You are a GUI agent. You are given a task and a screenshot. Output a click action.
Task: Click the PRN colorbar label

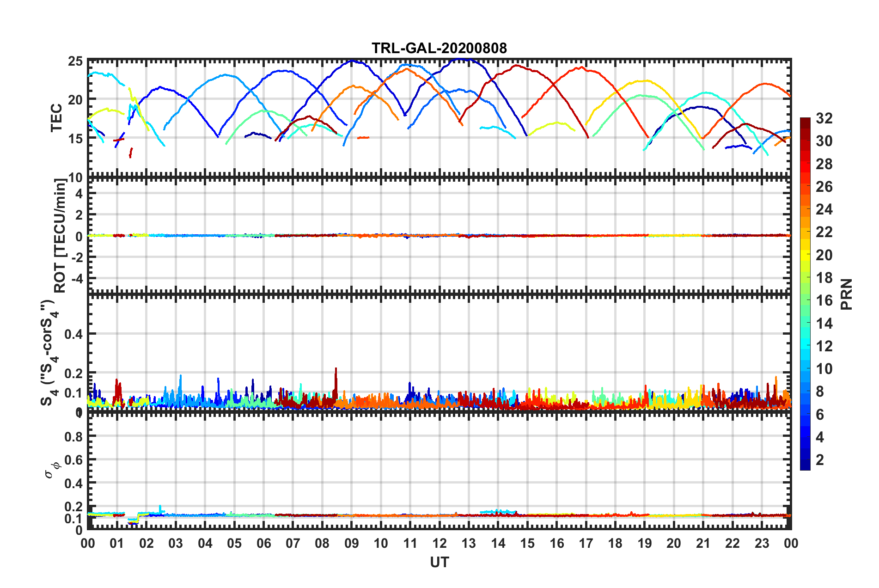click(x=846, y=294)
